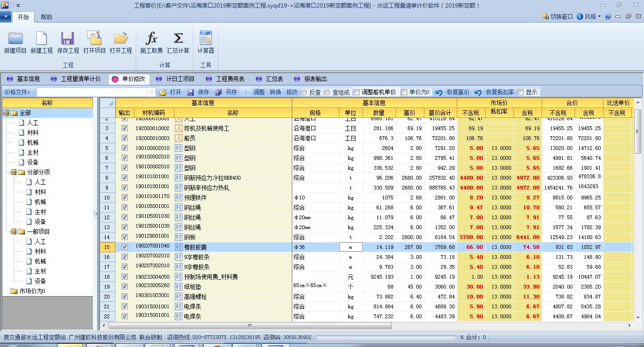The height and width of the screenshot is (347, 644).
Task: Open the 风格 style dropdown arrow
Action: (599, 17)
